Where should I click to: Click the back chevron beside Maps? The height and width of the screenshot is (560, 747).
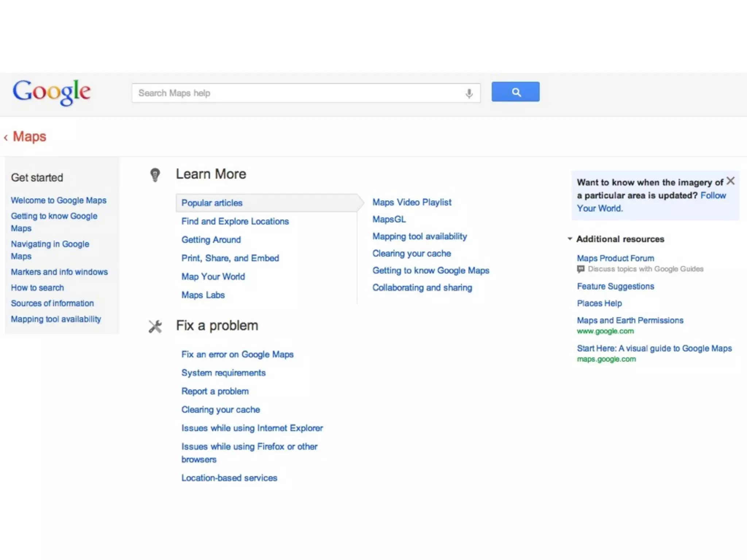pos(6,137)
